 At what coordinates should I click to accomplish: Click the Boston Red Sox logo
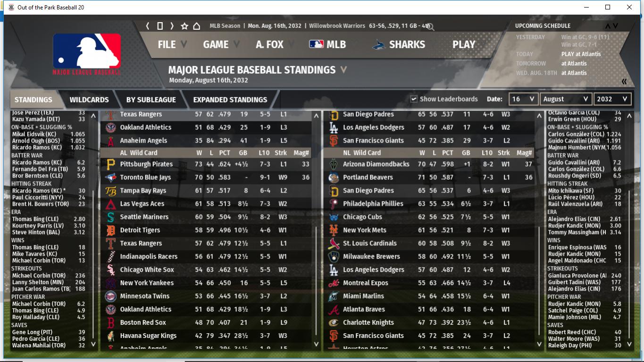(111, 323)
